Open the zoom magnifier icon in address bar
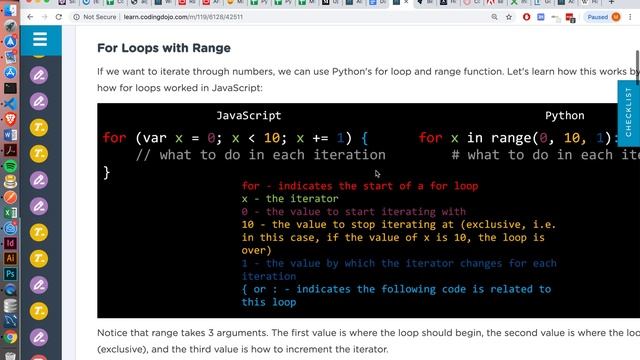The height and width of the screenshot is (360, 640). pyautogui.click(x=494, y=17)
